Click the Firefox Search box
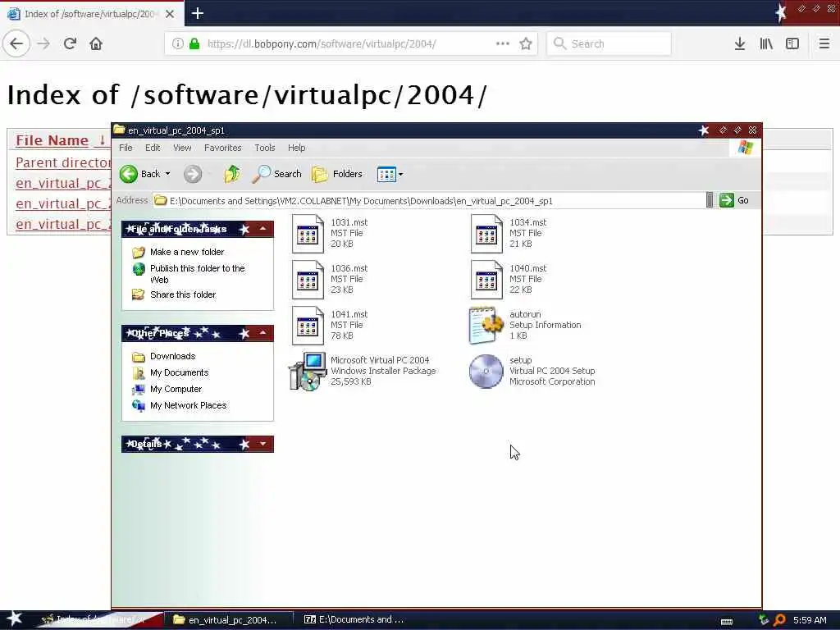This screenshot has width=840, height=630. click(x=609, y=43)
